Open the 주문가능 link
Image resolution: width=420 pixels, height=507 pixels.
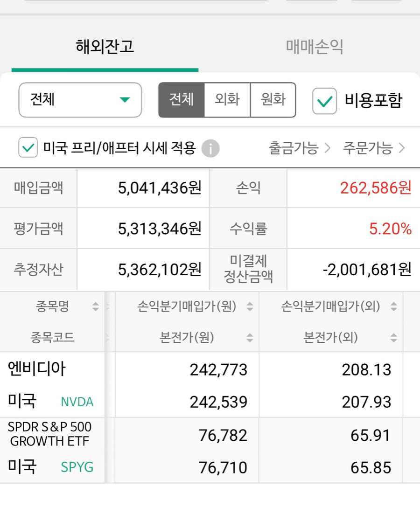[374, 148]
